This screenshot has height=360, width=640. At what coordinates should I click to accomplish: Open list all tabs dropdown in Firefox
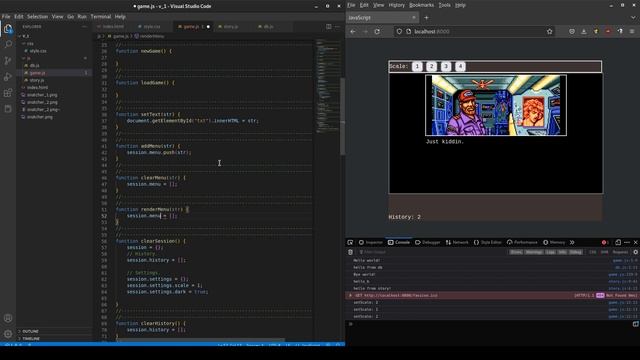tap(633, 18)
